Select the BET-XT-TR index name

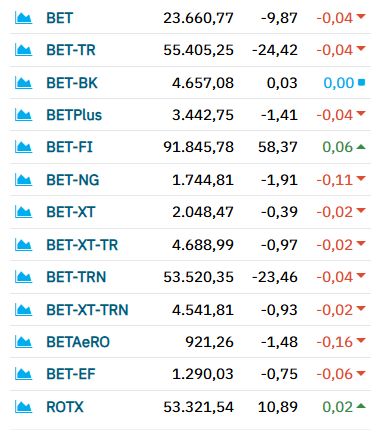point(82,245)
